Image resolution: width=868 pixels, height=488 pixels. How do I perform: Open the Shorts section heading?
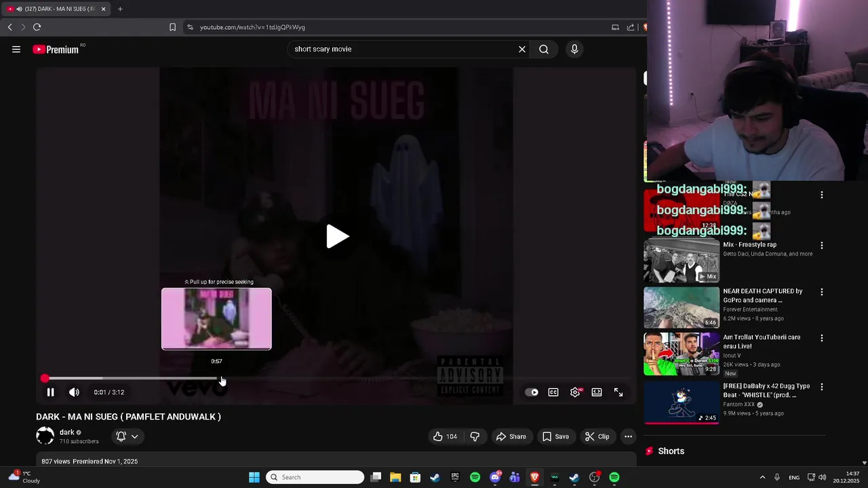[x=671, y=451]
